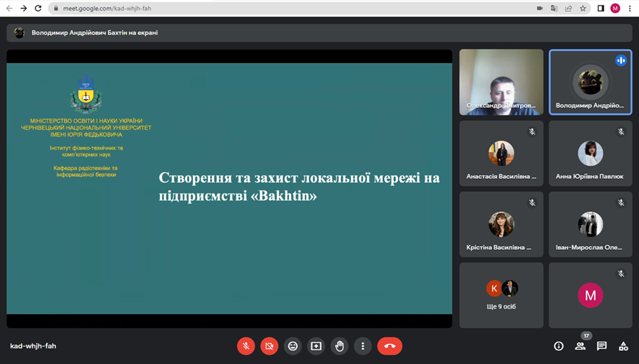Screen dimensions: 639x364
Task: Click muted mic icon on Анастасія tile
Action: pyautogui.click(x=532, y=132)
